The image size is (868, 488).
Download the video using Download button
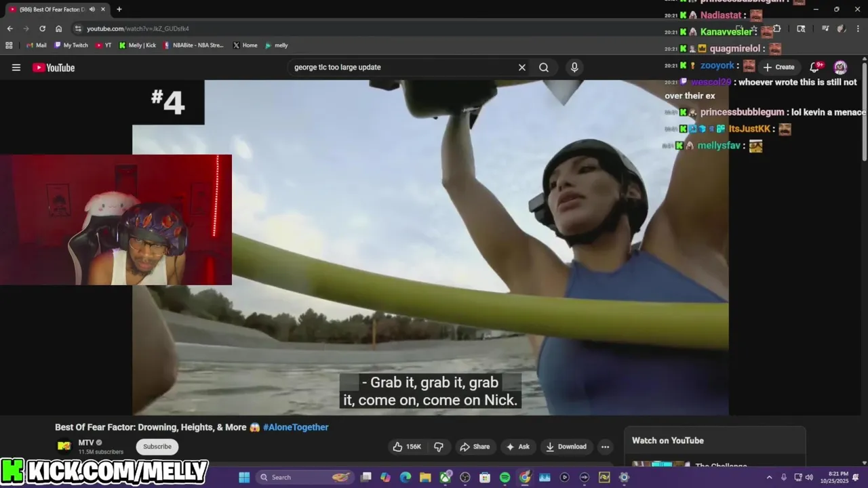566,447
